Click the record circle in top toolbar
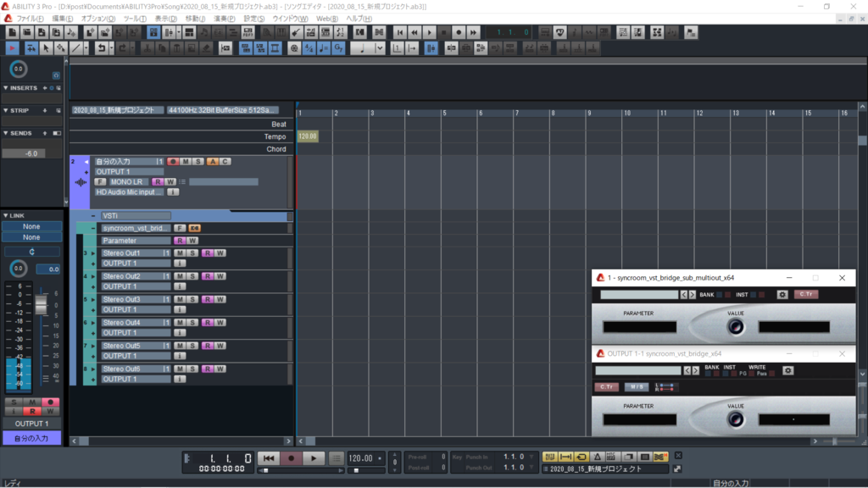868x488 pixels. [x=459, y=33]
